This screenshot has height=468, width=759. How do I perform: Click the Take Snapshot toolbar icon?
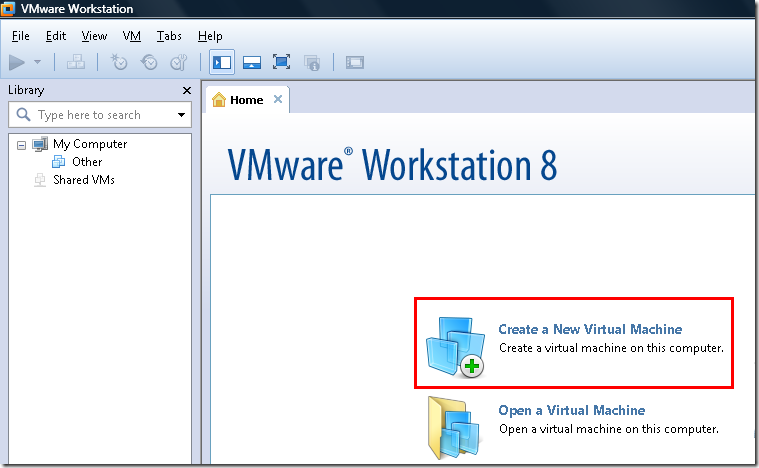tap(119, 62)
